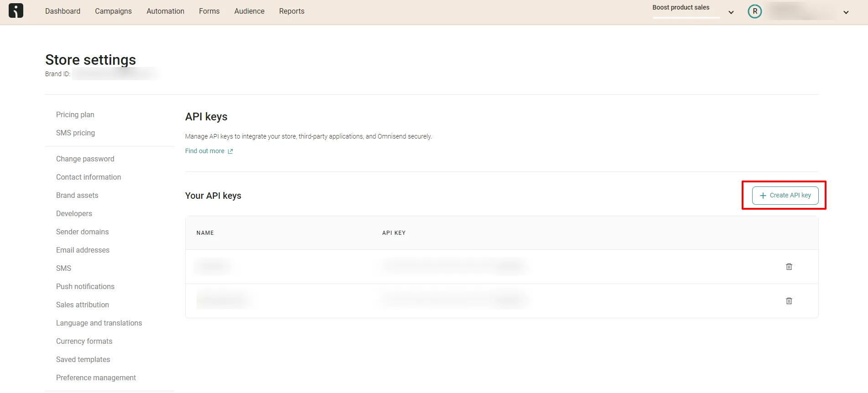
Task: Click the Omnisend logo icon
Action: click(x=16, y=11)
